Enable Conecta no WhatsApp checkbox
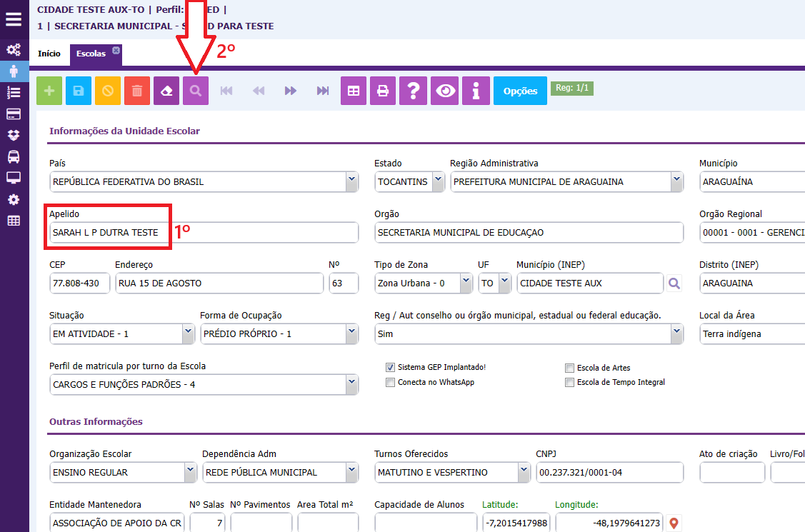Image resolution: width=805 pixels, height=532 pixels. click(391, 382)
